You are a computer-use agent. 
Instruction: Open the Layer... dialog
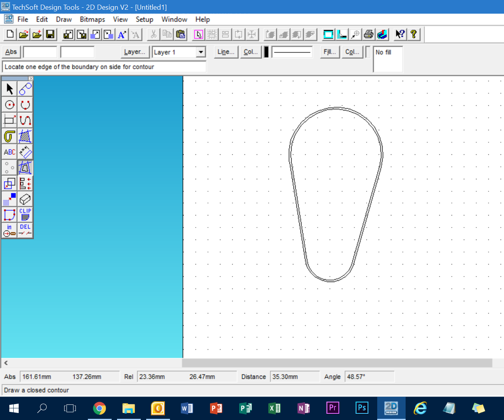click(135, 52)
